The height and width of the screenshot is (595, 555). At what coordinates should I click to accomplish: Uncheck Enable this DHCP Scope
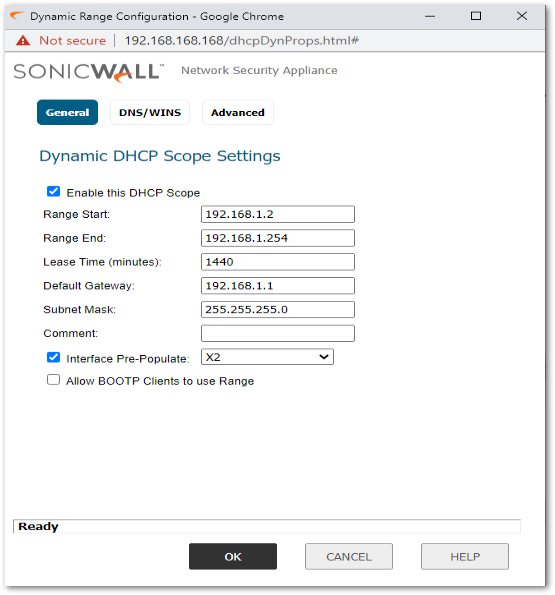53,191
